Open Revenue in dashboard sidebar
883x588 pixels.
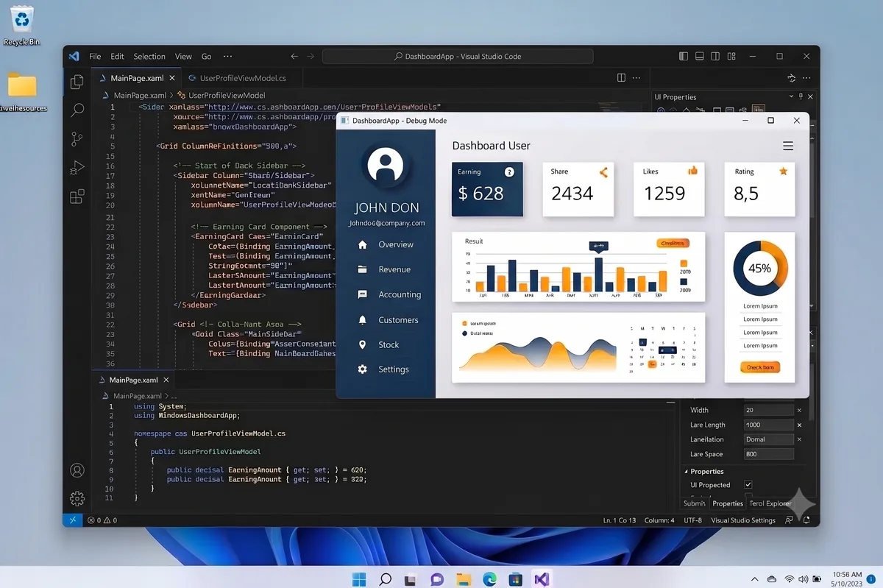[385, 269]
